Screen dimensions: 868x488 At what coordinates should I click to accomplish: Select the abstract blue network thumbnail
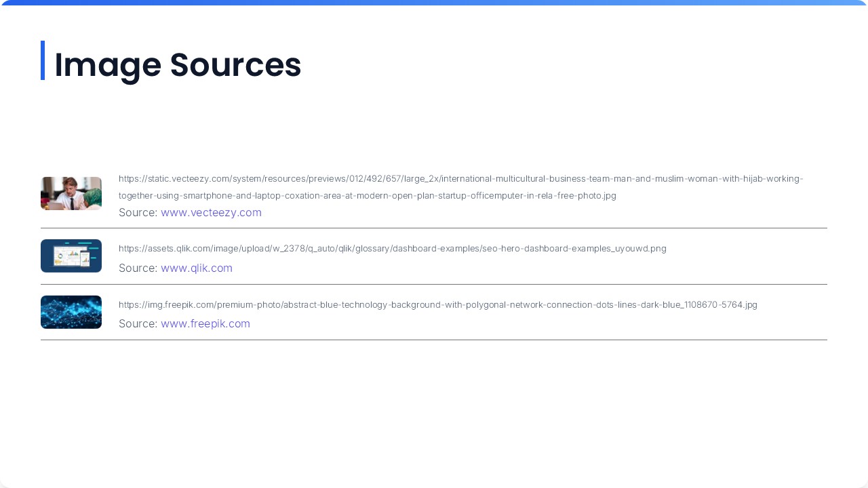click(71, 312)
